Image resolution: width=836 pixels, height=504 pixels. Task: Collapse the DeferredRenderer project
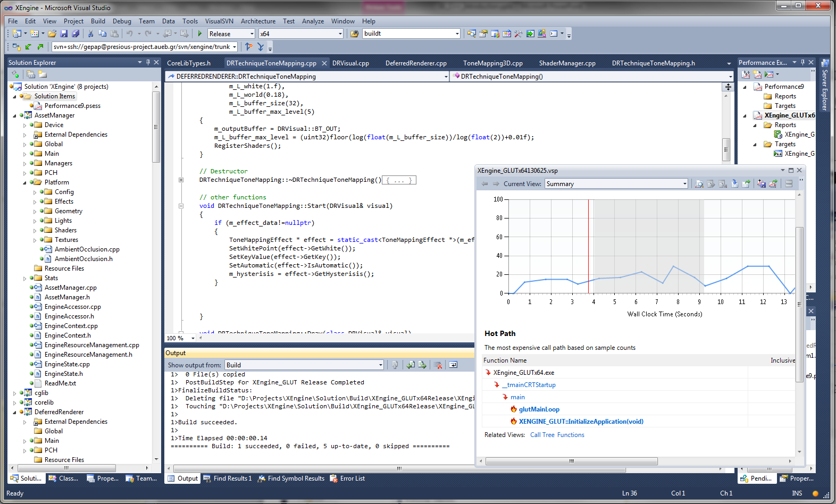(x=14, y=412)
